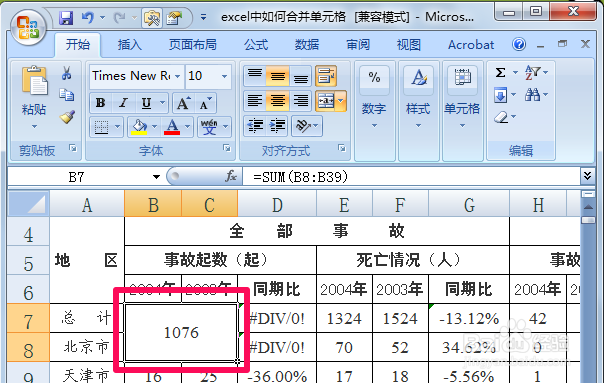
Task: Click Merge and Center button
Action: (x=325, y=101)
